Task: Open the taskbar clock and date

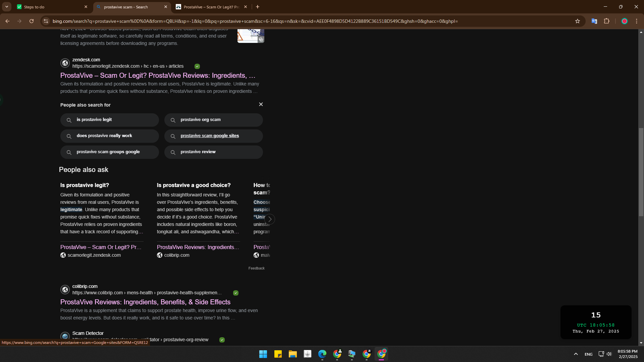Action: pos(628,354)
